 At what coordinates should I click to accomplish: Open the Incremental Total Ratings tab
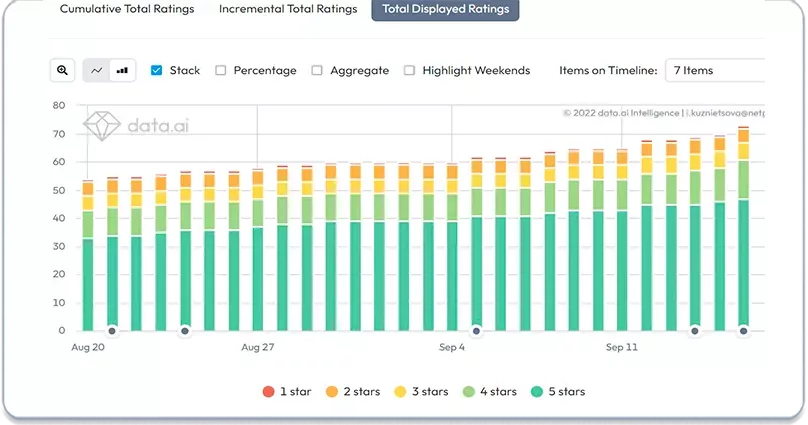point(288,9)
